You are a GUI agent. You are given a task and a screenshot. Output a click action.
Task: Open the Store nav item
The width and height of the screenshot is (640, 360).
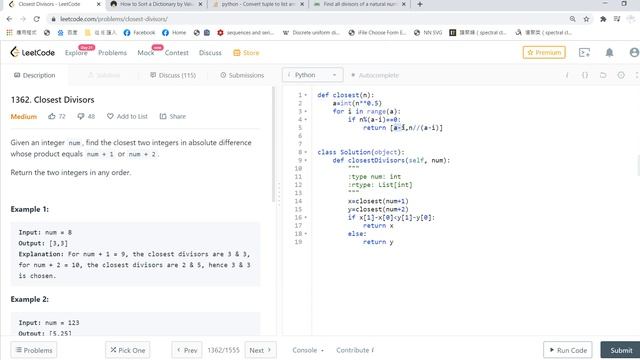click(246, 53)
